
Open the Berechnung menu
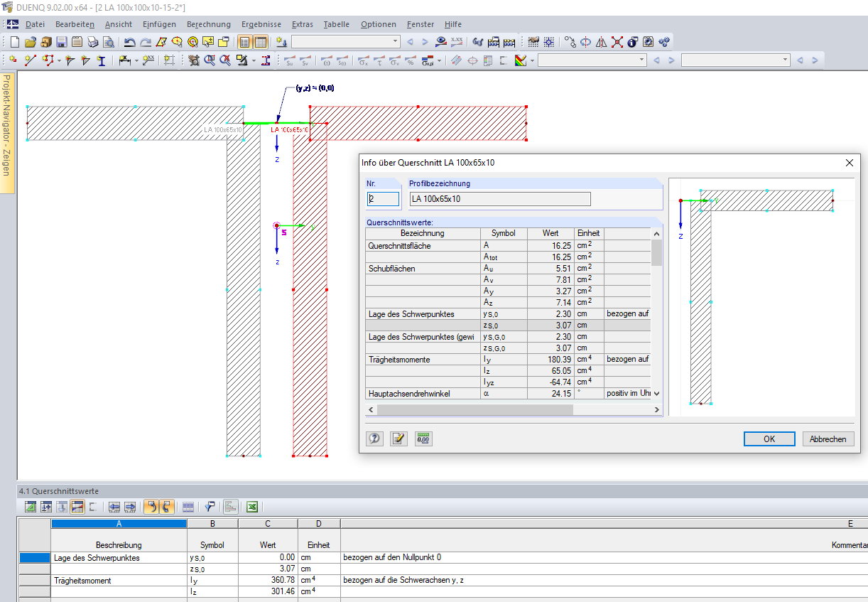tap(208, 24)
